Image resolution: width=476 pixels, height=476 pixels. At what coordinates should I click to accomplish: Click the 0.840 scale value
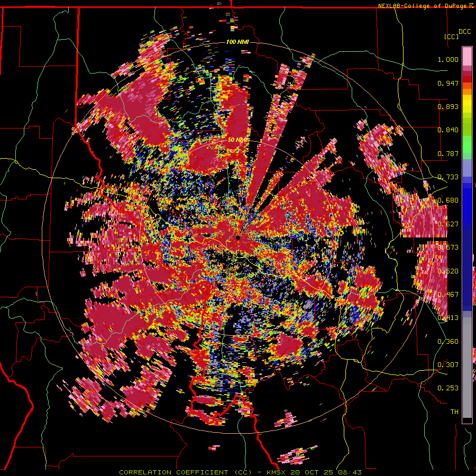coord(448,130)
